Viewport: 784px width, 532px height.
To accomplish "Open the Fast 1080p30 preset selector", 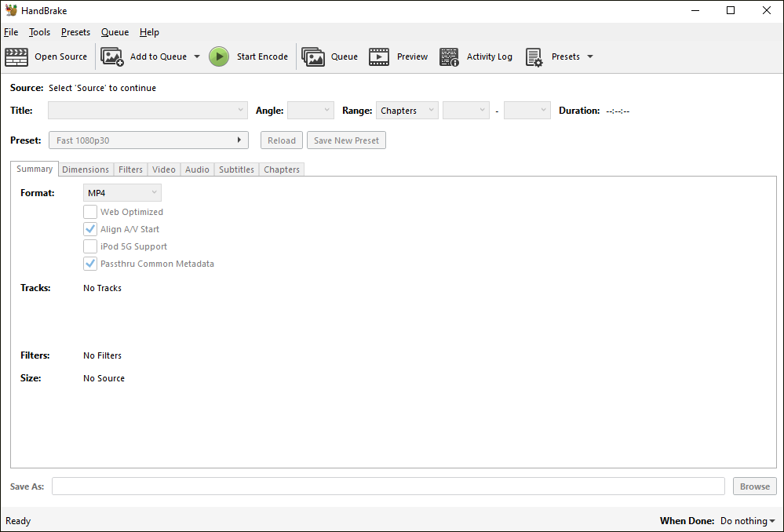I will [x=148, y=140].
